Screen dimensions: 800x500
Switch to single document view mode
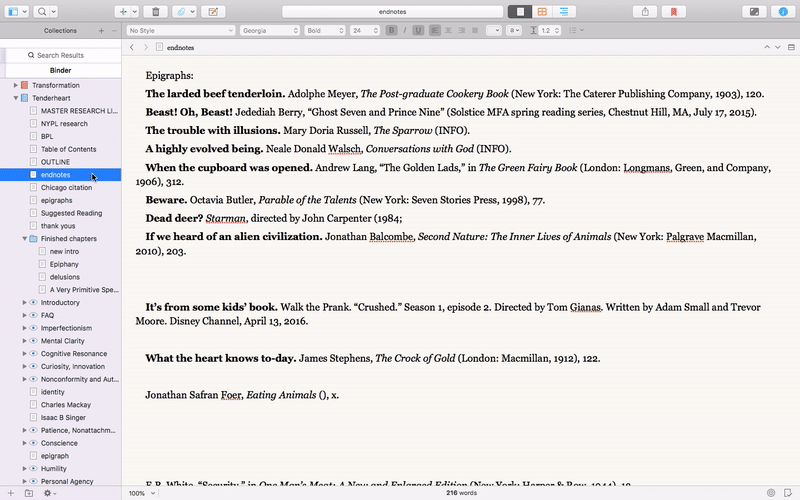coord(520,11)
